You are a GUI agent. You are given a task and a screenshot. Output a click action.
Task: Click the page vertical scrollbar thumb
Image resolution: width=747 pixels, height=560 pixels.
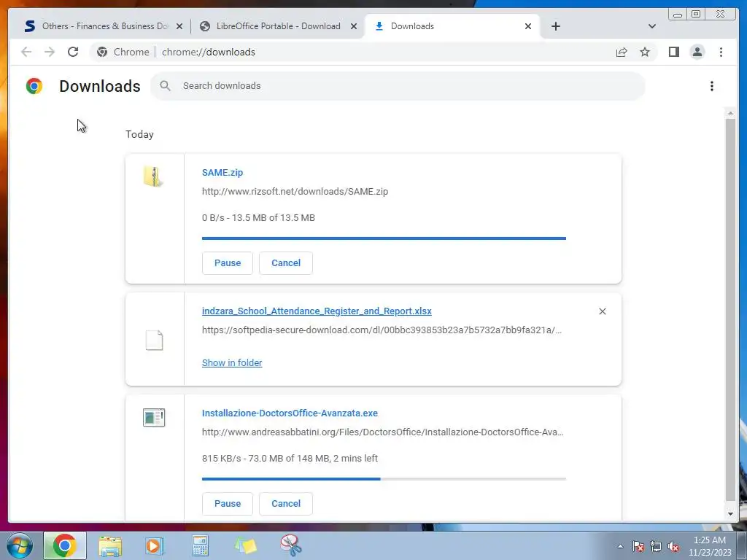[729, 310]
